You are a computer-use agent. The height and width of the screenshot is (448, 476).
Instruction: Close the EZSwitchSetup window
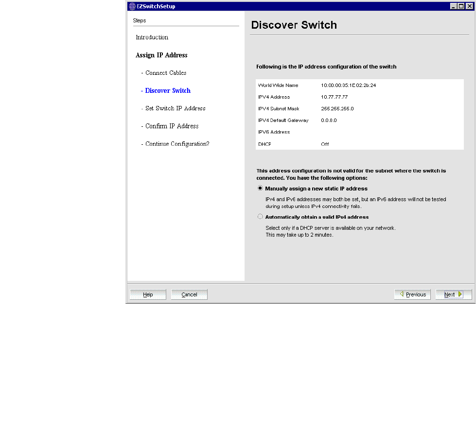[469, 6]
